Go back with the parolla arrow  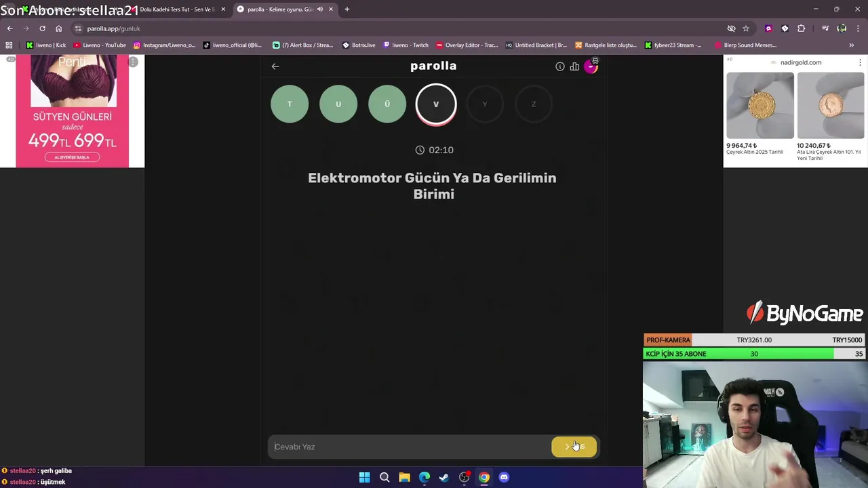[275, 66]
